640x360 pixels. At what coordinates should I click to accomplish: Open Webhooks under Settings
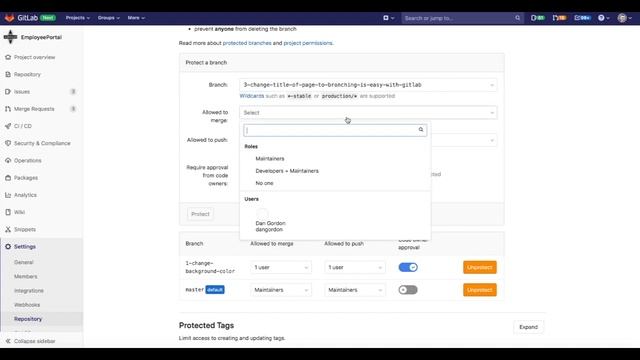point(27,305)
